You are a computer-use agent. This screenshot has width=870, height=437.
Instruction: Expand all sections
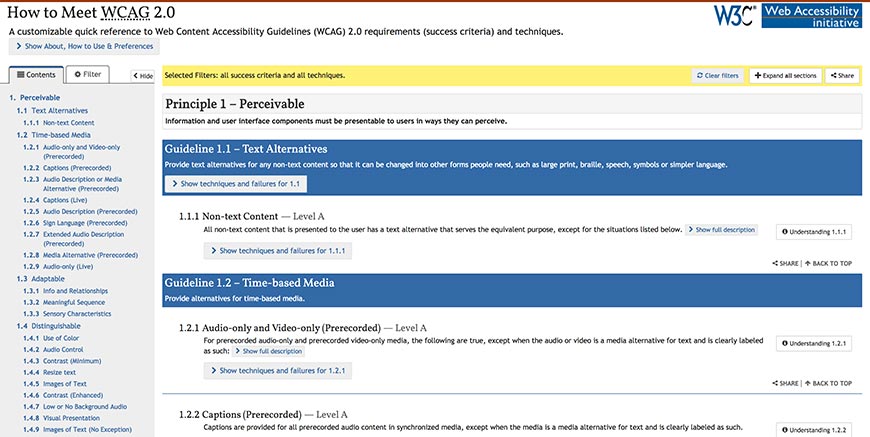[785, 75]
